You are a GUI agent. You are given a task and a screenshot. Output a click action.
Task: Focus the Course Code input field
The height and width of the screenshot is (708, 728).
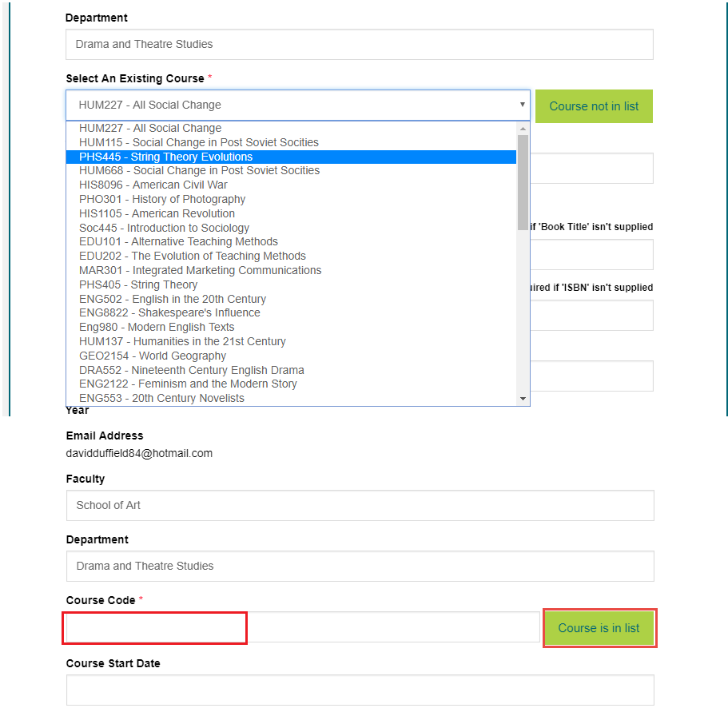(x=302, y=627)
